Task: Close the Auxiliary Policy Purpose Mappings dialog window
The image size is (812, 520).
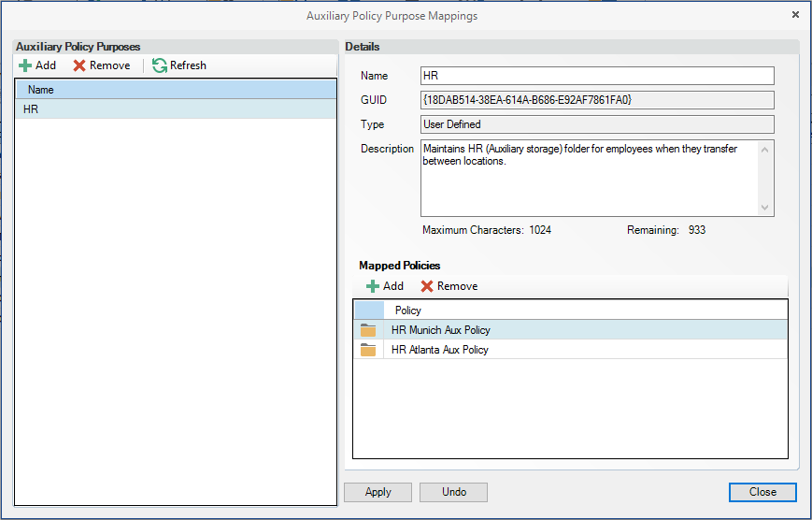Action: (x=795, y=15)
